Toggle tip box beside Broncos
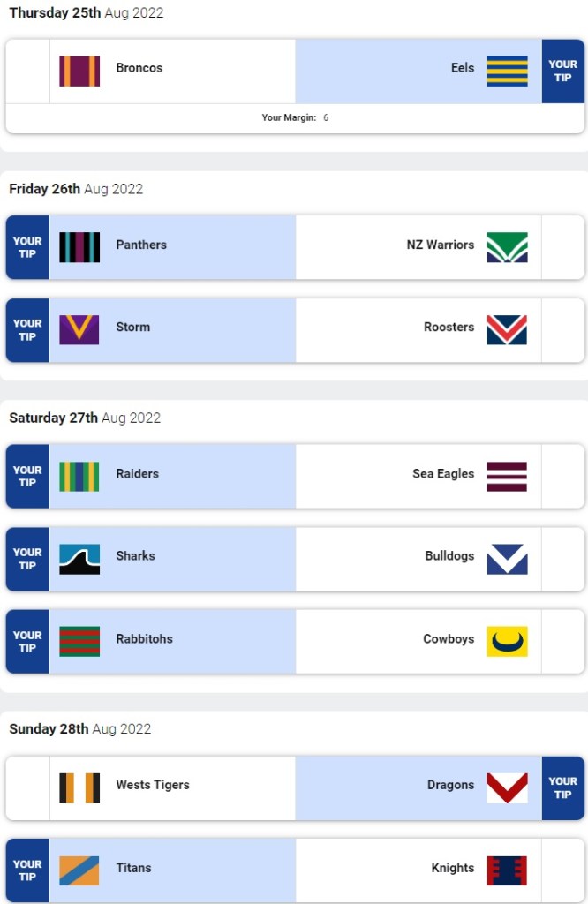 pos(28,71)
